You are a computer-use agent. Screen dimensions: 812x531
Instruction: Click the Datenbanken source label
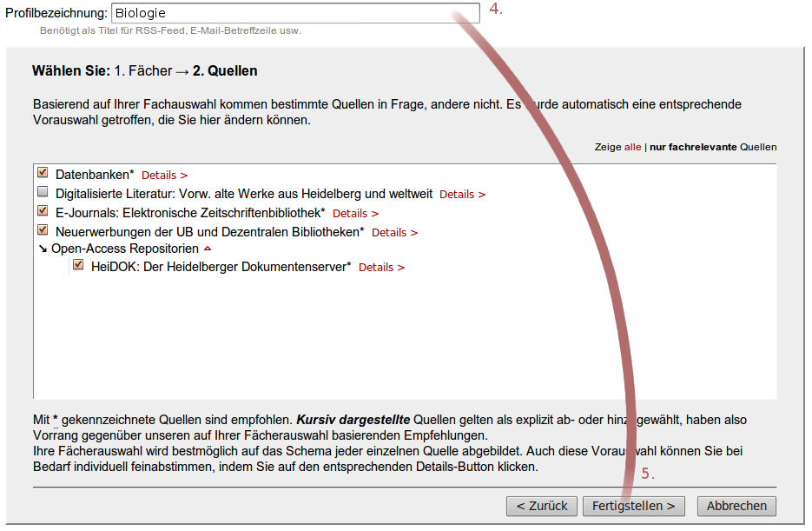pyautogui.click(x=95, y=175)
